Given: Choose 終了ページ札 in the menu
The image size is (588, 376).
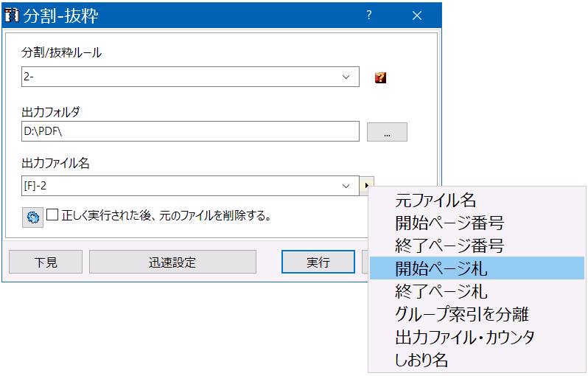Looking at the screenshot, I should click(x=477, y=291).
